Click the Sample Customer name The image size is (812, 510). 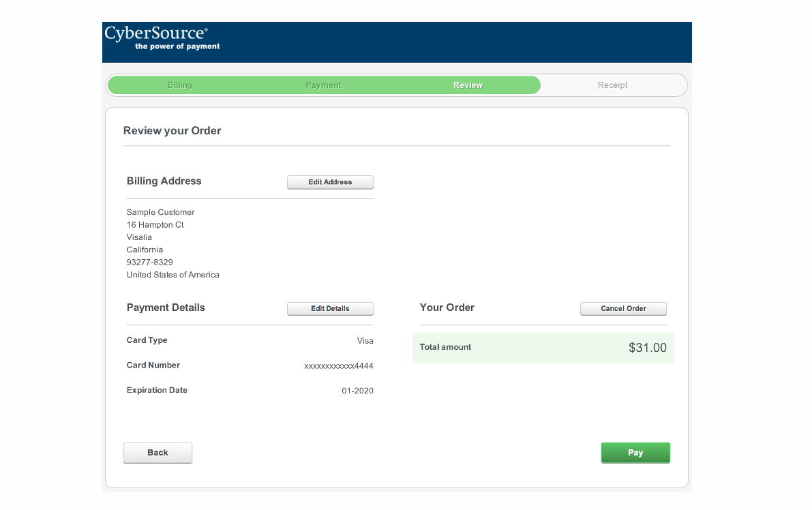coord(161,212)
